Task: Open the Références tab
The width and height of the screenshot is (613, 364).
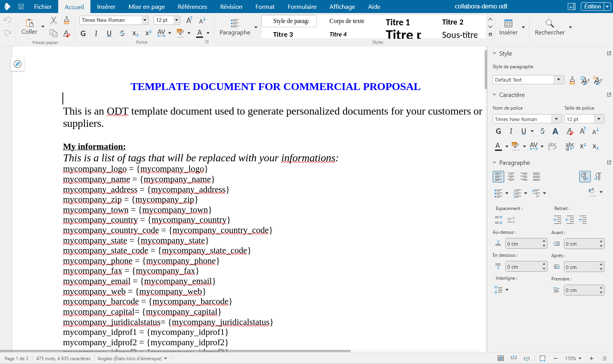Action: click(192, 7)
